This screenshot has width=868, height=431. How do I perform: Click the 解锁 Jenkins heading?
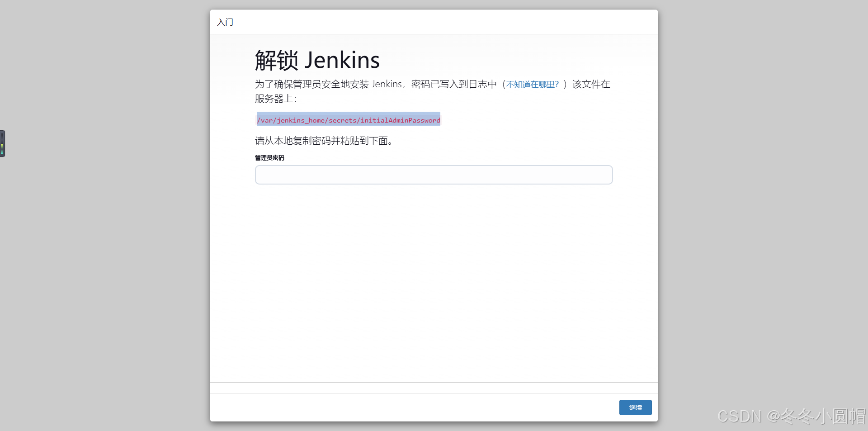click(x=317, y=60)
